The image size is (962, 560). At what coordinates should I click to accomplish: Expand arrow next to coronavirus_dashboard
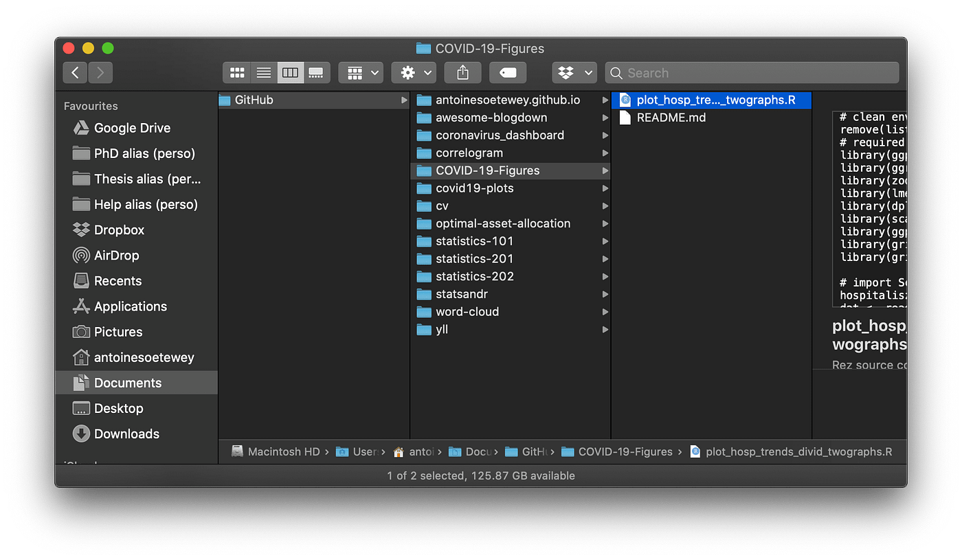(605, 135)
